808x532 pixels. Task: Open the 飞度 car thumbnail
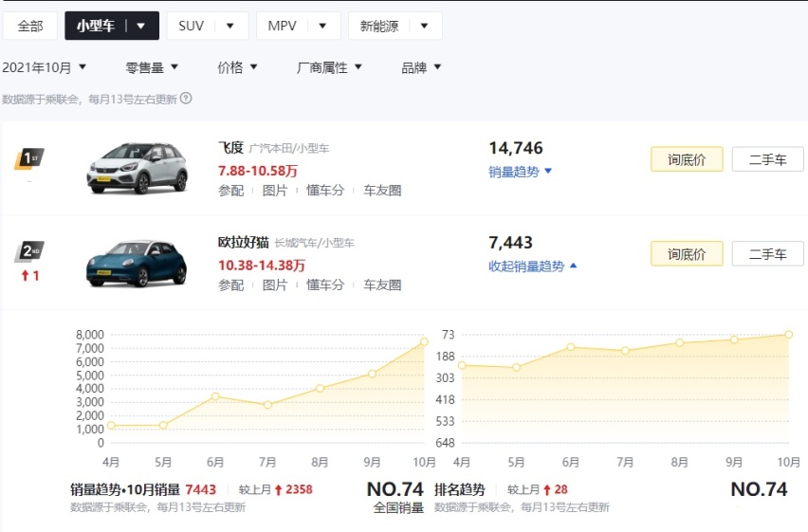coord(138,168)
